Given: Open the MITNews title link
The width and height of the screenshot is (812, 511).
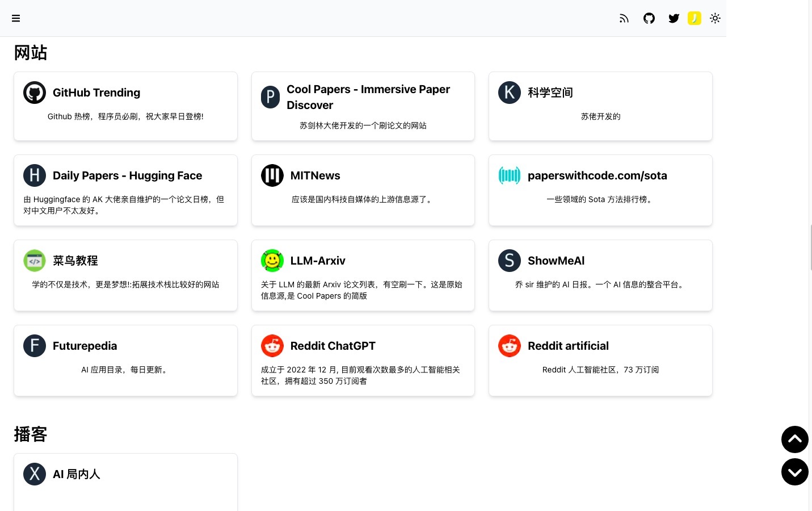Looking at the screenshot, I should [x=315, y=175].
